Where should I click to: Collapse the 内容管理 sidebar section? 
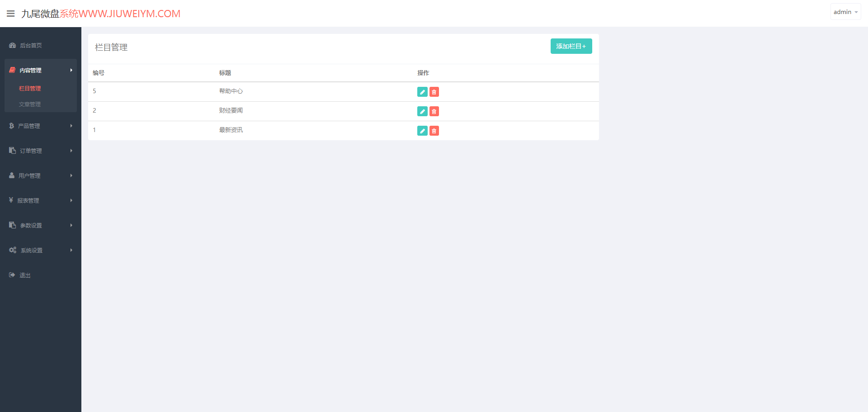pyautogui.click(x=41, y=70)
